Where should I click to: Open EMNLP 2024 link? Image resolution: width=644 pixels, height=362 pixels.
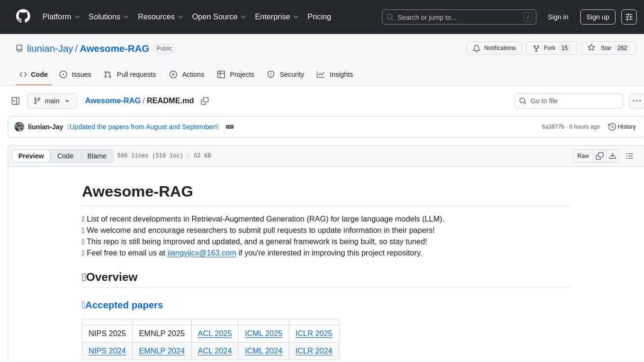161,351
